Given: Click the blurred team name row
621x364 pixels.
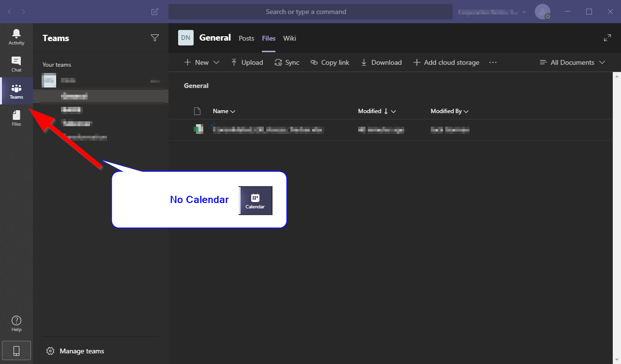Looking at the screenshot, I should click(x=101, y=80).
